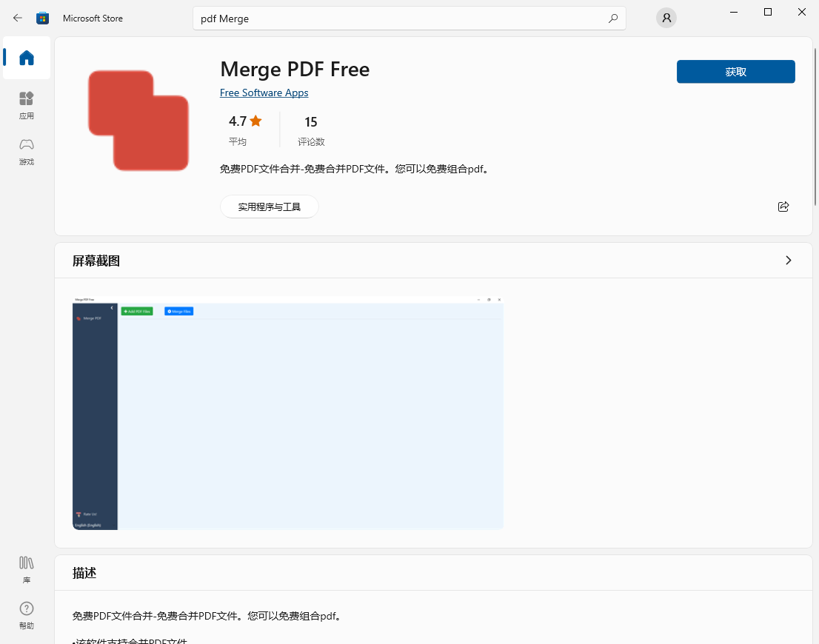Click the 描述 description heading
Image resolution: width=819 pixels, height=644 pixels.
tap(84, 572)
